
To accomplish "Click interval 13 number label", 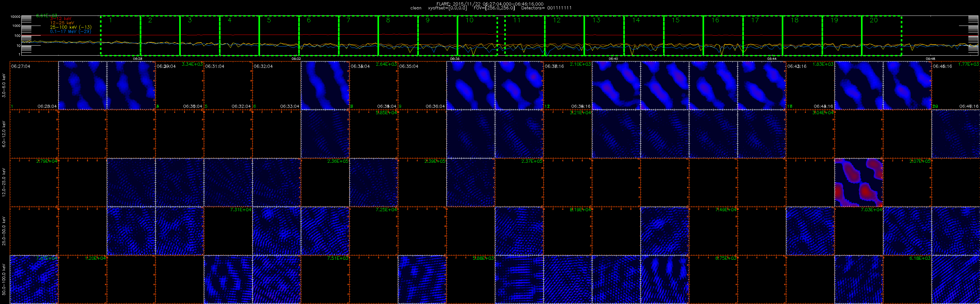I will [596, 20].
